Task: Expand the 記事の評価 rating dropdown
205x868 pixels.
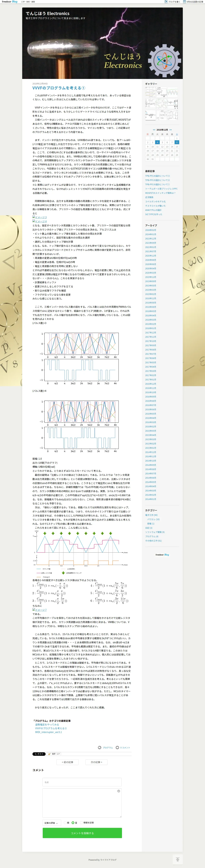Action: pyautogui.click(x=52, y=823)
